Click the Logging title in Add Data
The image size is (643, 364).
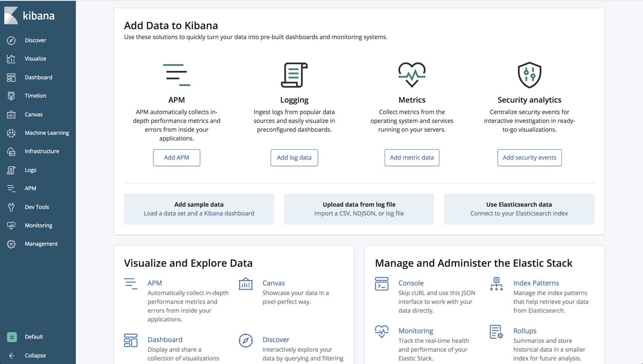(x=294, y=100)
